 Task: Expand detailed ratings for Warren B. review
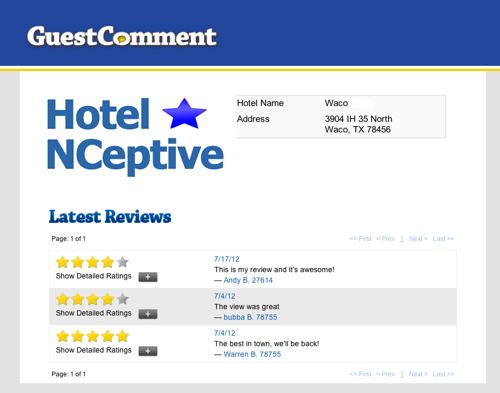point(148,351)
